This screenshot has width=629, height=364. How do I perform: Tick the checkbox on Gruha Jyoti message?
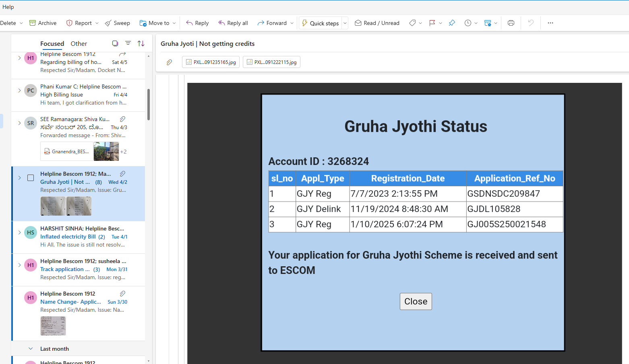pos(31,178)
